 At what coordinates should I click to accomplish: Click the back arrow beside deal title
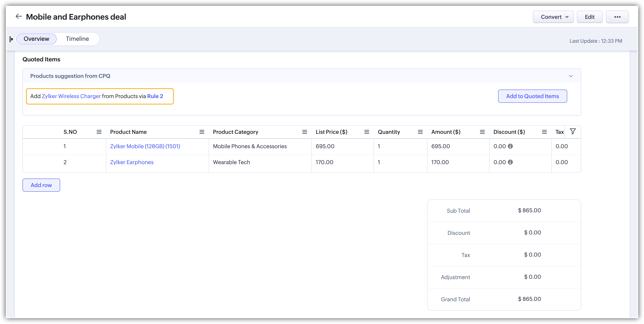19,17
